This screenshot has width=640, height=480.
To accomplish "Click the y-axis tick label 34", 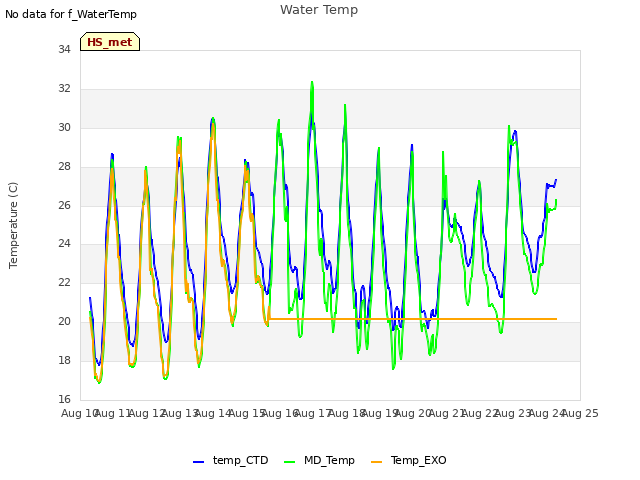I will point(64,50).
